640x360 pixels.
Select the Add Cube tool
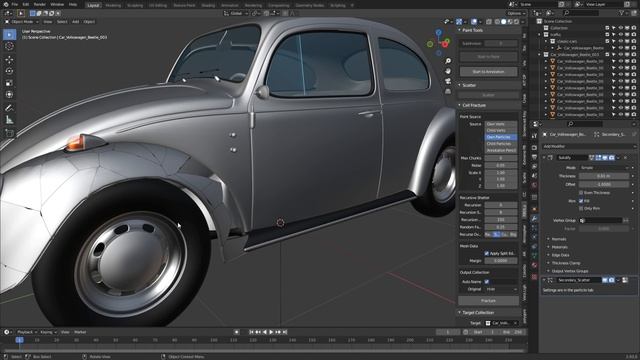click(9, 133)
